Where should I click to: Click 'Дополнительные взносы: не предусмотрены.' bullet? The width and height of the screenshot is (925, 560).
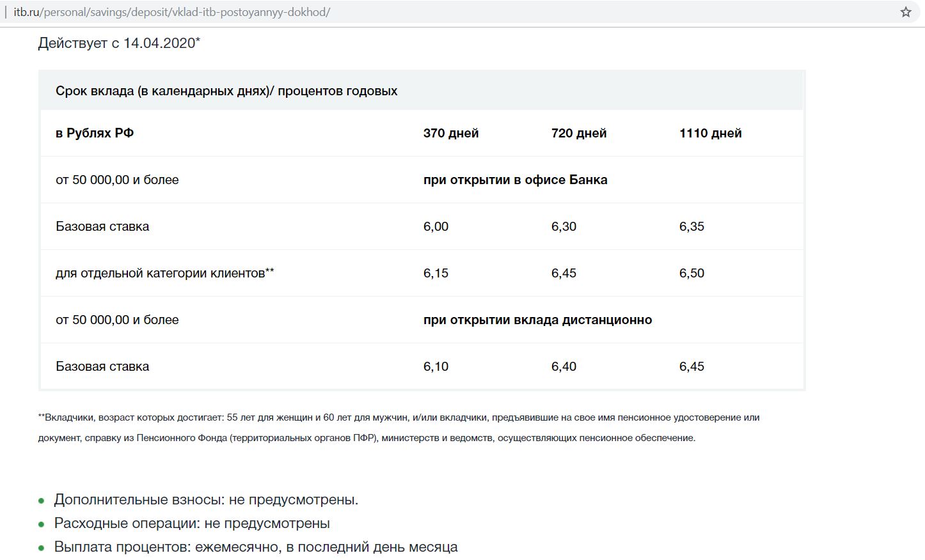tap(206, 500)
